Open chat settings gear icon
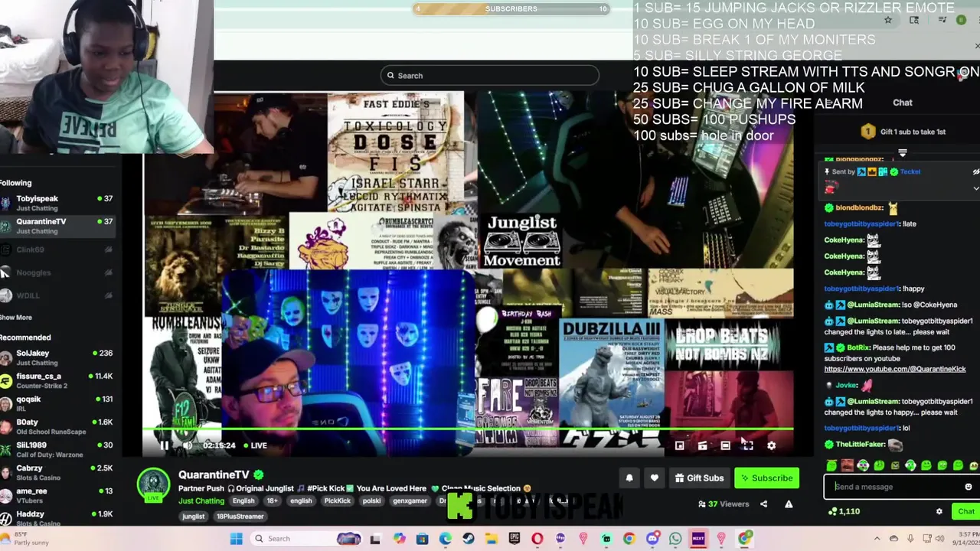980x551 pixels. point(939,512)
